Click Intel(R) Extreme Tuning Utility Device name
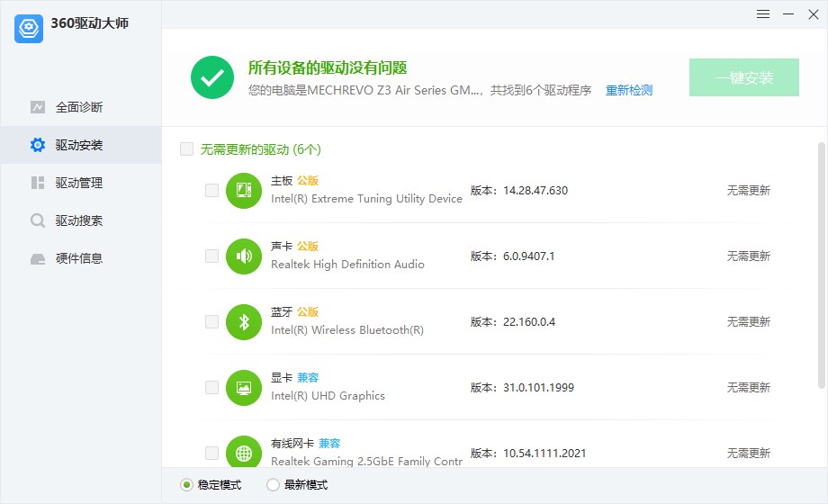 click(x=366, y=199)
